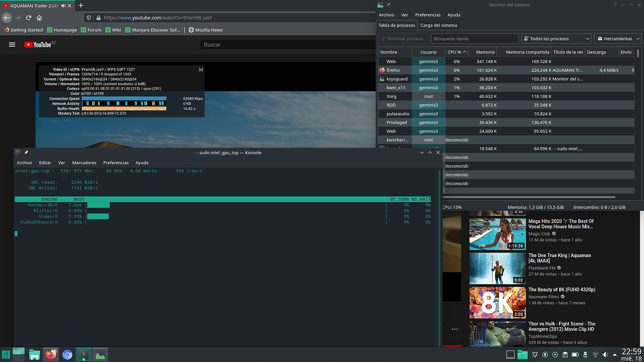Open Mozilla News bookmark
The width and height of the screenshot is (644, 362).
click(205, 30)
